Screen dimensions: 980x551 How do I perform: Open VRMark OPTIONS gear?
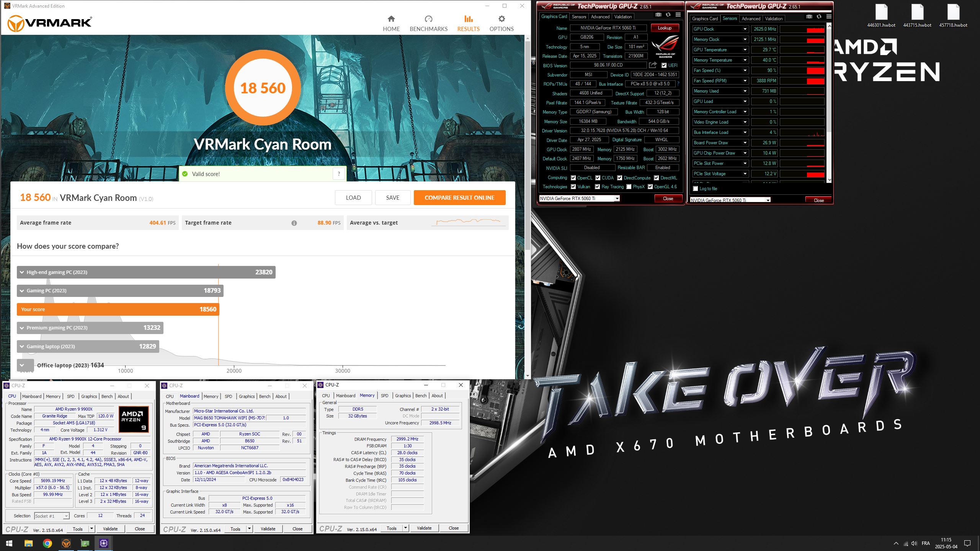click(501, 24)
